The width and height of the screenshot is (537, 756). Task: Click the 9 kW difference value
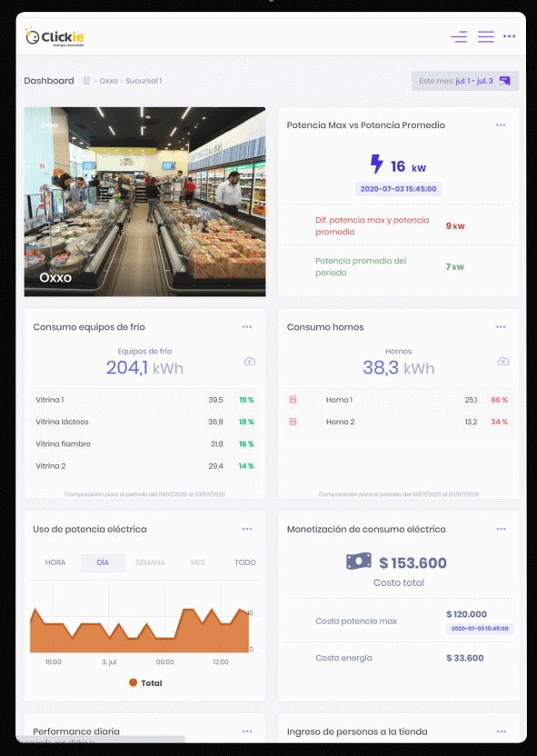click(455, 225)
